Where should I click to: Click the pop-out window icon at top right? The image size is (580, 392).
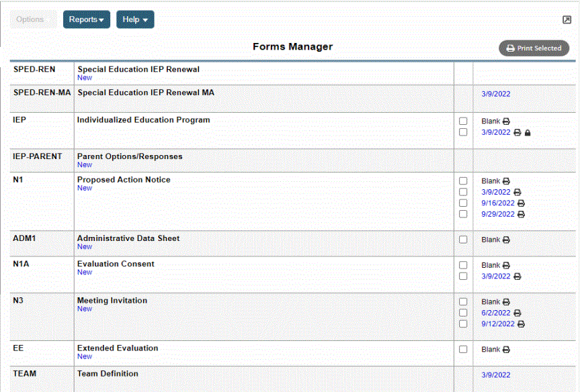(x=567, y=20)
